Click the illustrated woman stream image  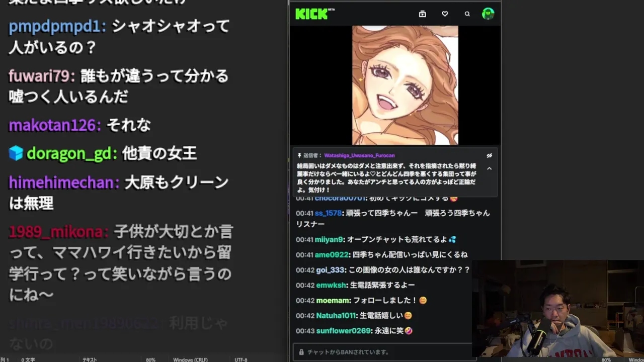(405, 85)
